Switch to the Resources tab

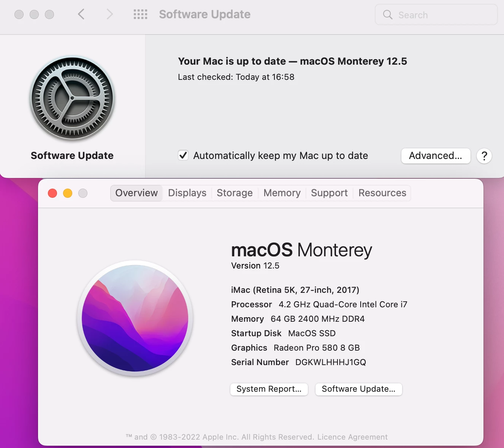[x=382, y=193]
